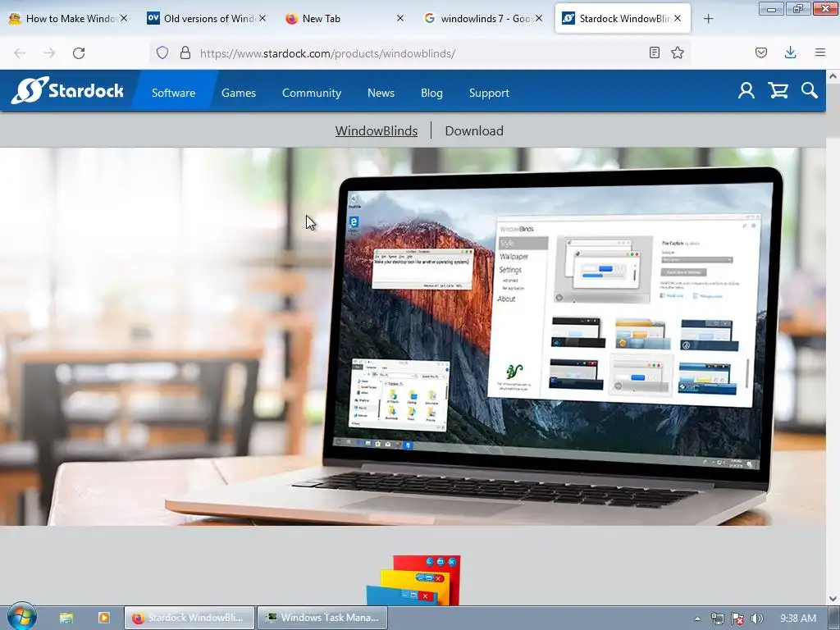Show hidden tray icons arrow

pos(697,619)
